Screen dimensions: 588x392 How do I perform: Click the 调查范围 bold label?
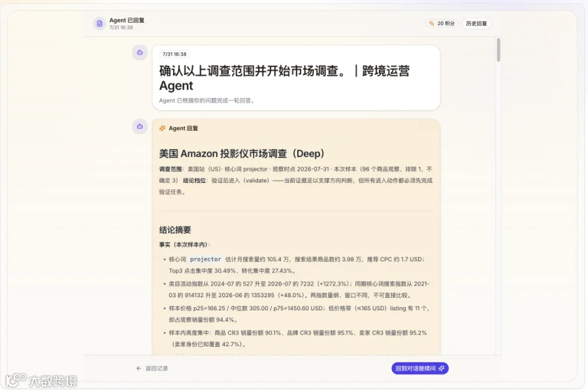click(x=171, y=169)
